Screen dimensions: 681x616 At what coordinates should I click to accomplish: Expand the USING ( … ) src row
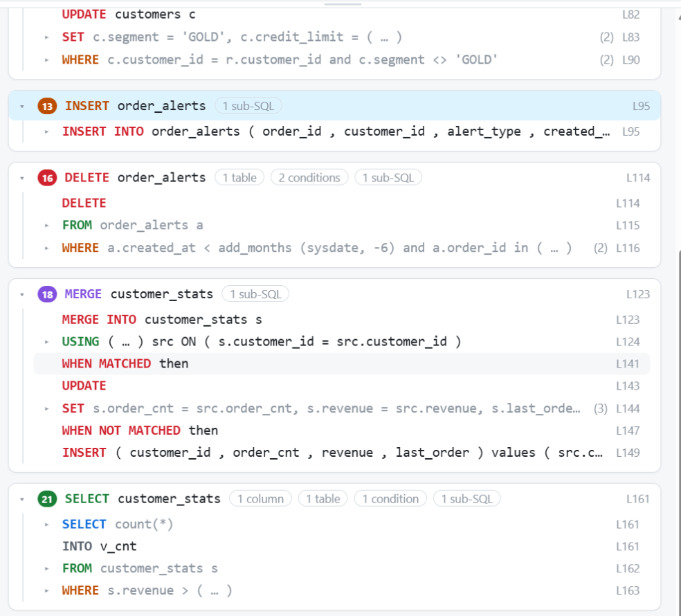point(46,342)
